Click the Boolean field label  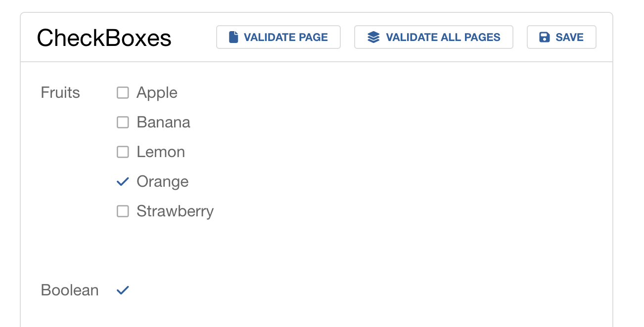click(x=70, y=290)
